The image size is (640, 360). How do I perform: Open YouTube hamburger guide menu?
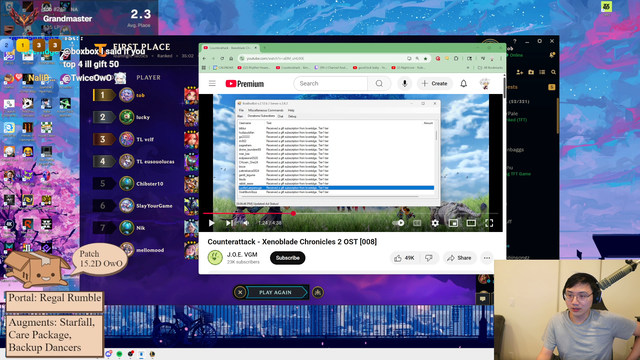[x=212, y=83]
